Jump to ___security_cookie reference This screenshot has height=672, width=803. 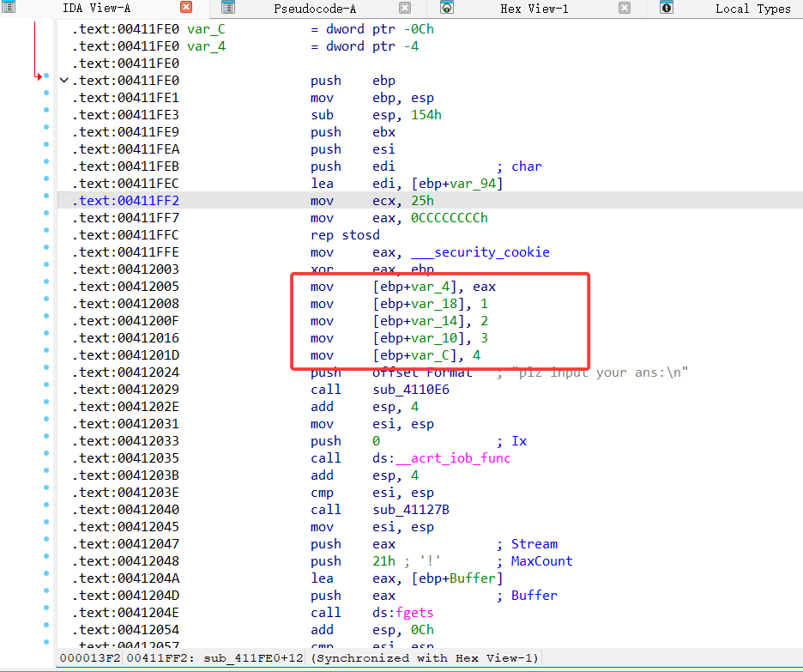(480, 252)
